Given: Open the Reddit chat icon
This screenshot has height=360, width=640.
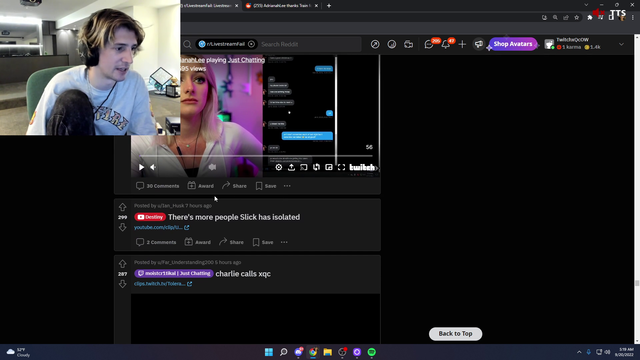Looking at the screenshot, I should click(x=429, y=44).
